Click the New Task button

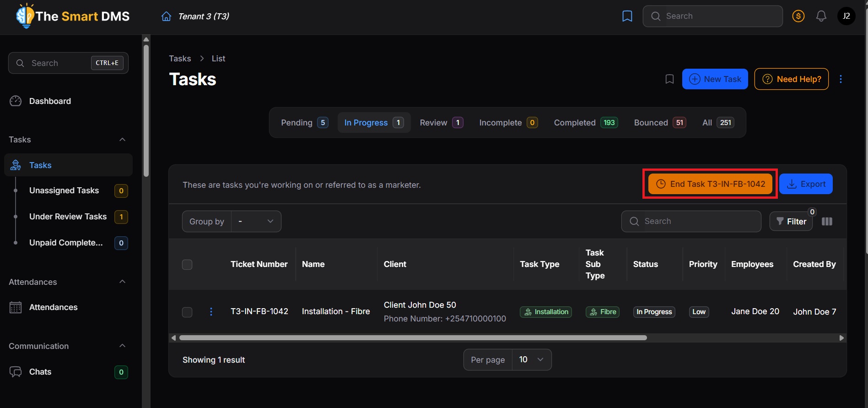715,79
